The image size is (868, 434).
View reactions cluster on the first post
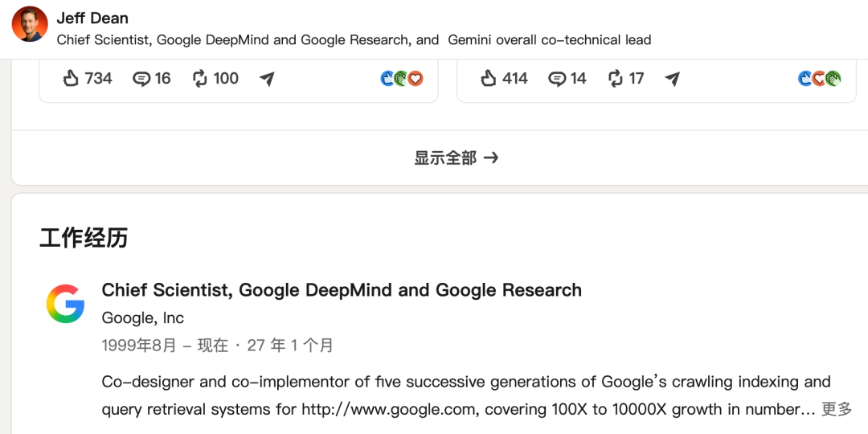click(402, 79)
